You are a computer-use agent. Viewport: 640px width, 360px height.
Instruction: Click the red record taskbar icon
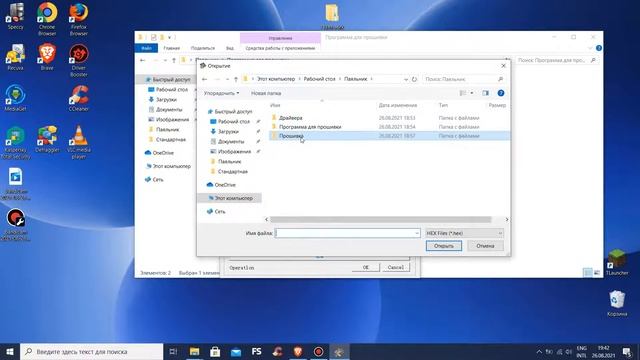click(318, 351)
